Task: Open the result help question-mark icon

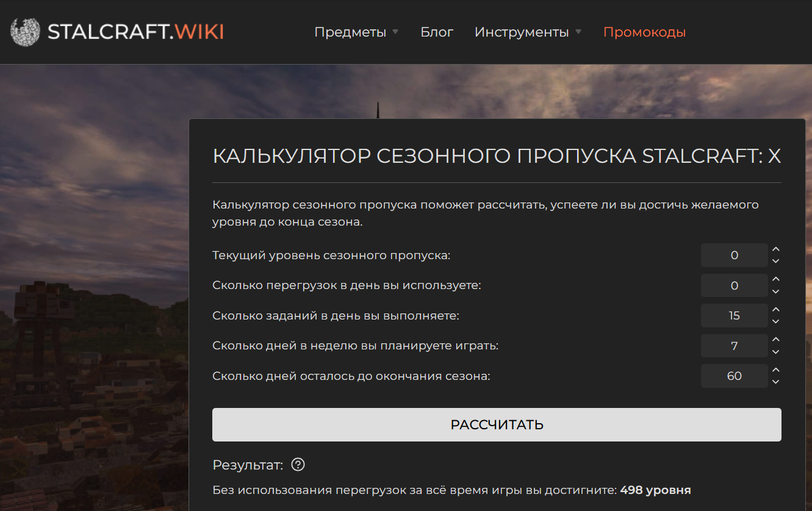Action: tap(298, 465)
